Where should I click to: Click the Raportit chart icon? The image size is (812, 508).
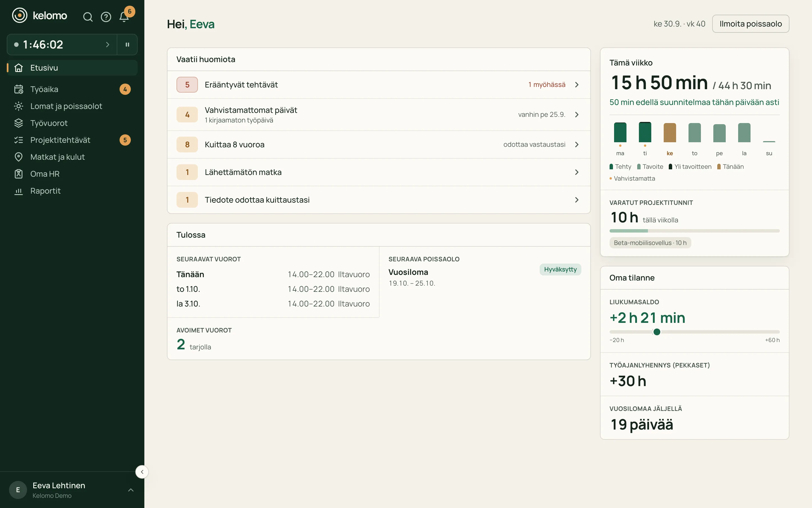click(x=19, y=191)
